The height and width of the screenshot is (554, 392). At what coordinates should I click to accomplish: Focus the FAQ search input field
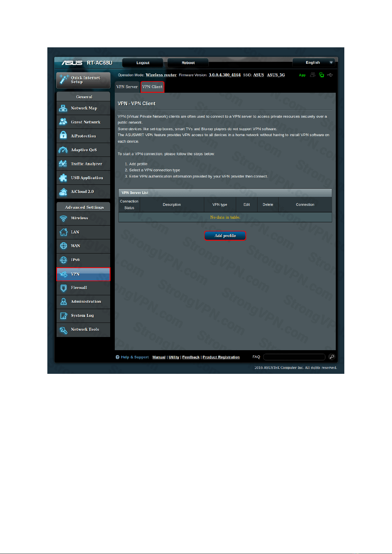[294, 357]
